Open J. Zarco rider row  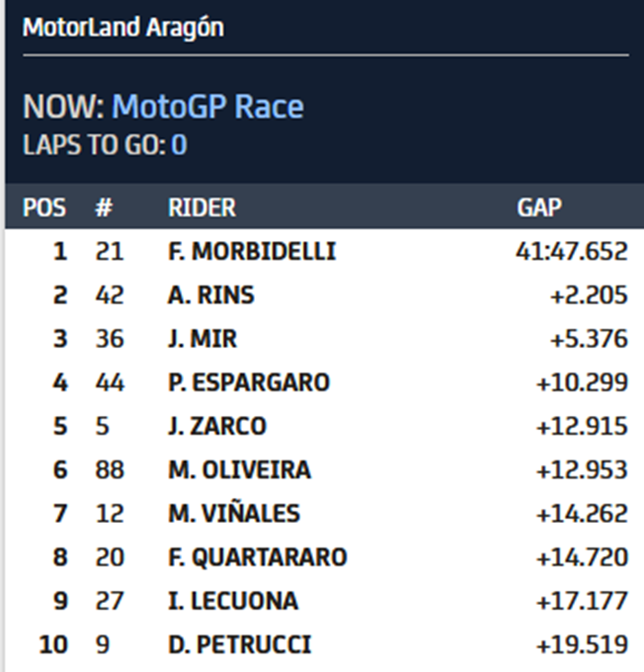[x=217, y=426]
